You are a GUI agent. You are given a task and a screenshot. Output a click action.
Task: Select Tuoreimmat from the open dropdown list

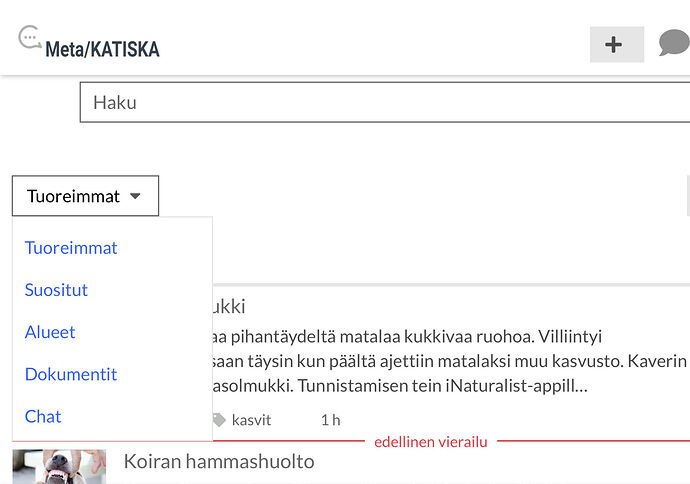pos(71,248)
